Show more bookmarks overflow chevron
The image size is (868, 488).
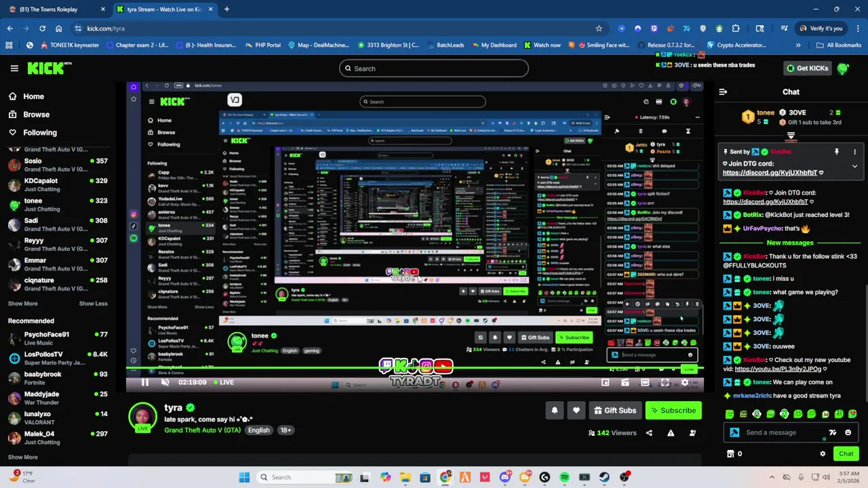[x=798, y=45]
